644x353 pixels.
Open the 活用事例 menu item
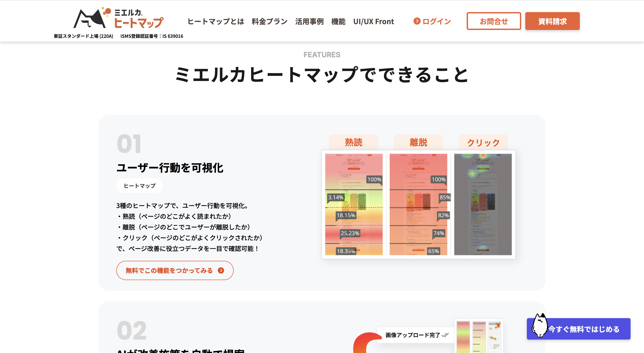point(309,21)
